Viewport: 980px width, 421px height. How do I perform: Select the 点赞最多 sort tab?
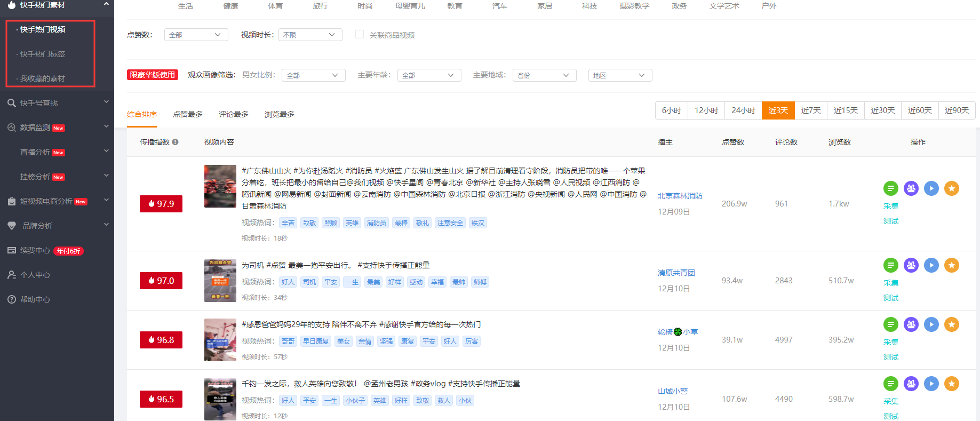pos(188,114)
